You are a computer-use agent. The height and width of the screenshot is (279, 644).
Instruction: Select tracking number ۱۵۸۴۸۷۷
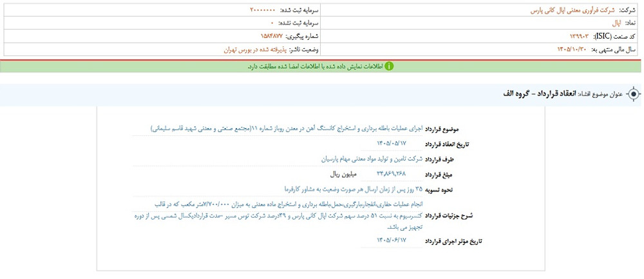(x=272, y=36)
